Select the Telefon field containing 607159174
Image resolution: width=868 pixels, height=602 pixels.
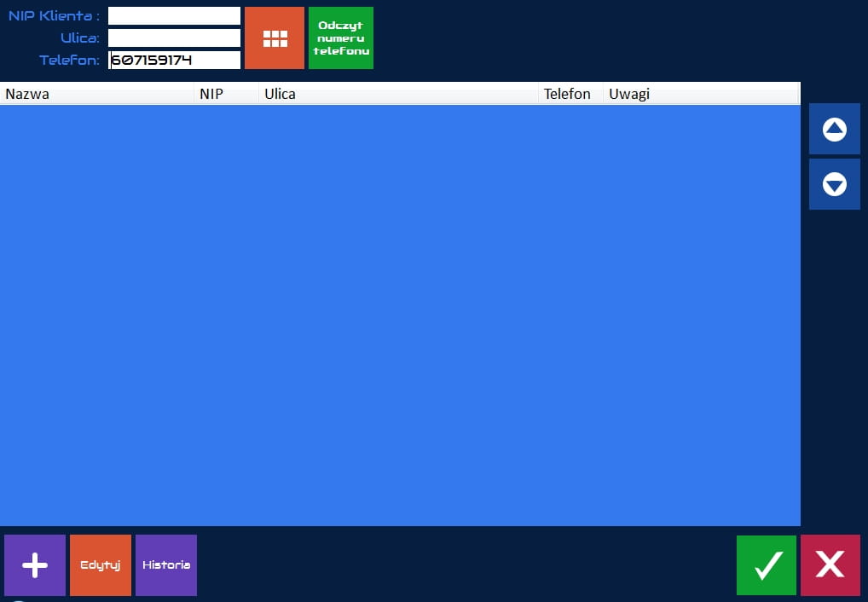pyautogui.click(x=174, y=61)
